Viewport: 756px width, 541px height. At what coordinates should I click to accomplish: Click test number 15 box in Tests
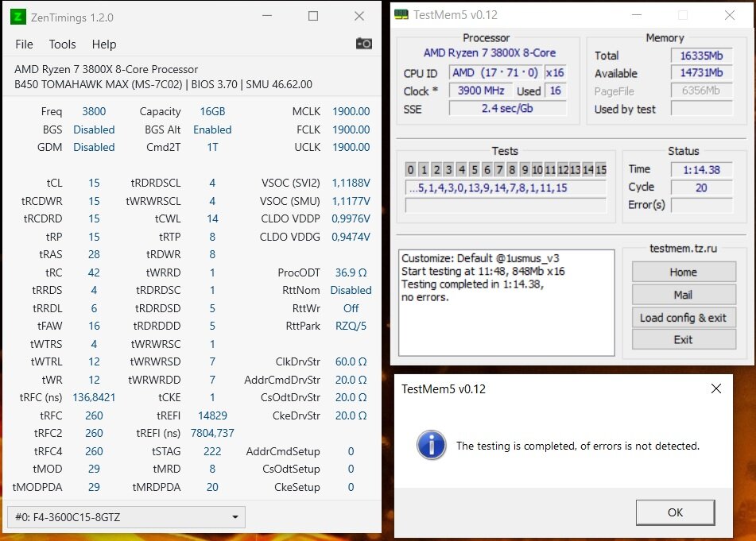[x=601, y=169]
